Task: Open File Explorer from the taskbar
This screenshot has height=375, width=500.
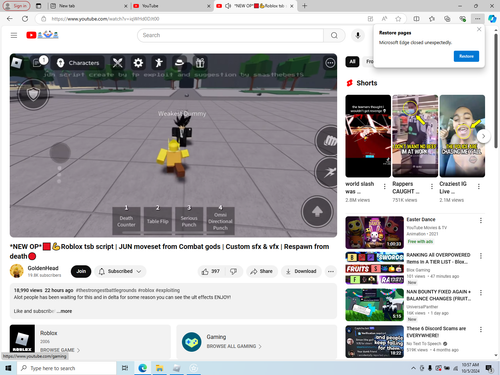Action: 159,368
